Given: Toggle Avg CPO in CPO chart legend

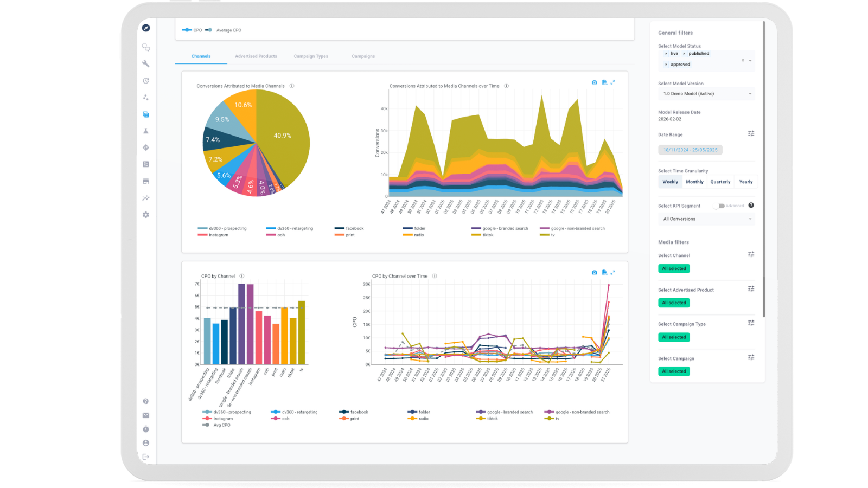Looking at the screenshot, I should pos(216,425).
